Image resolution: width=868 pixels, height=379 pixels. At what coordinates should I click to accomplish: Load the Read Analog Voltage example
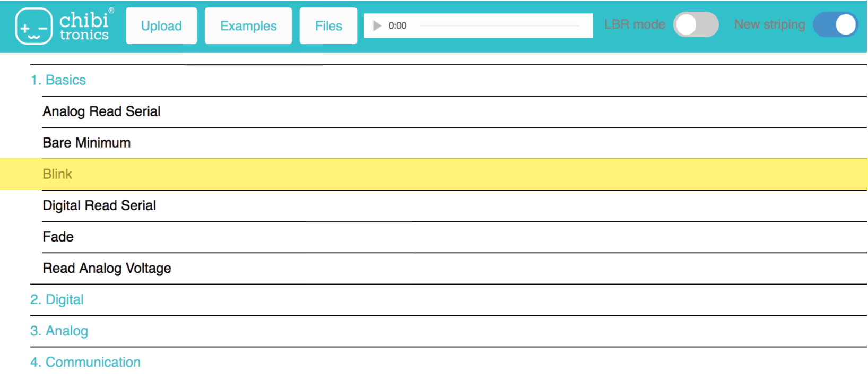(x=107, y=269)
